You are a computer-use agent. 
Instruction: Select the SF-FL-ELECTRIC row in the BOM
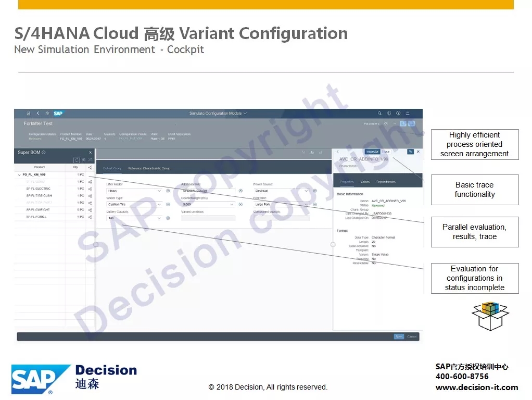[x=54, y=189]
